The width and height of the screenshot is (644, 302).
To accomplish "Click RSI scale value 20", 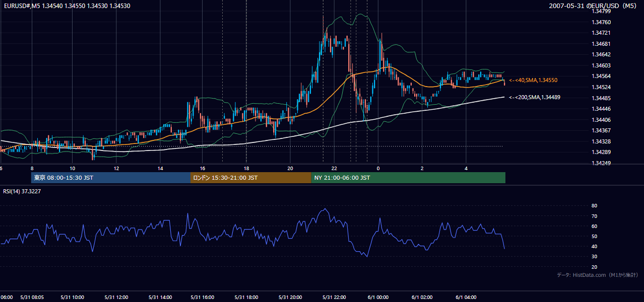I will 594,267.
